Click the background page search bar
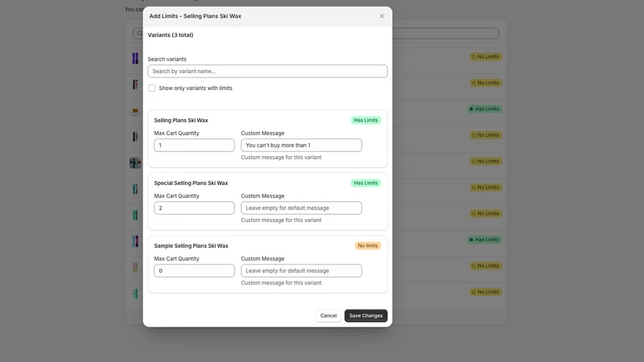 point(446,33)
